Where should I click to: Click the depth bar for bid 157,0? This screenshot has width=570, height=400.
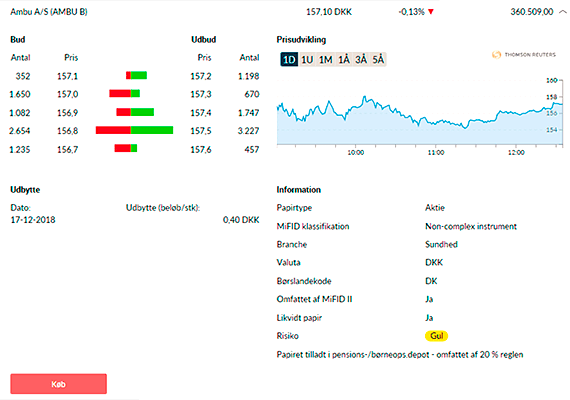pyautogui.click(x=124, y=94)
